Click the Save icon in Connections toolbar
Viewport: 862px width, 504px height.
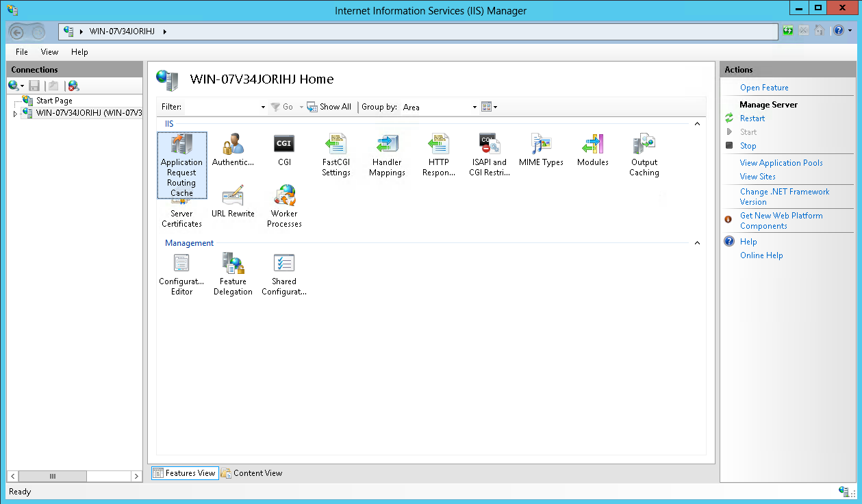click(x=34, y=86)
